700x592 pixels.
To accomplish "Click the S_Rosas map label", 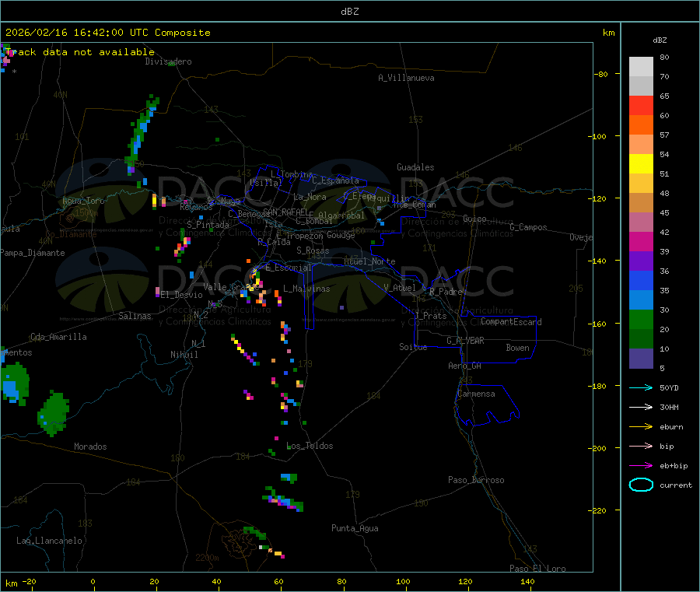I will click(x=313, y=250).
